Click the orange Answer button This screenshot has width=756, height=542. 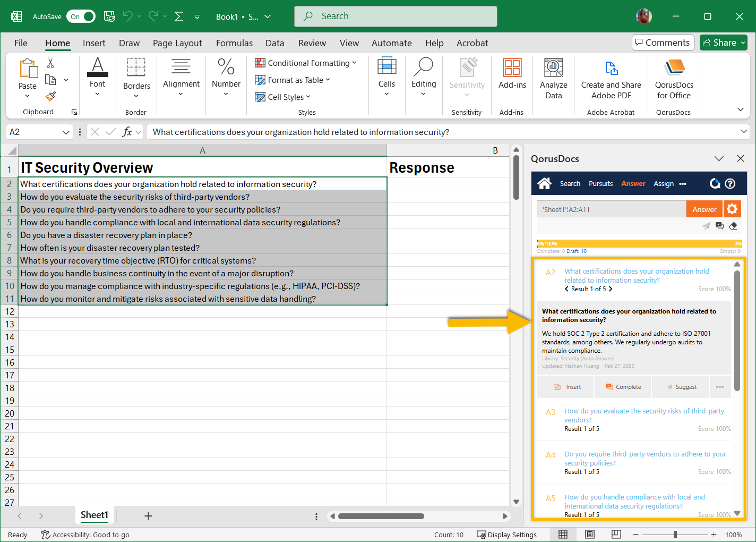704,209
